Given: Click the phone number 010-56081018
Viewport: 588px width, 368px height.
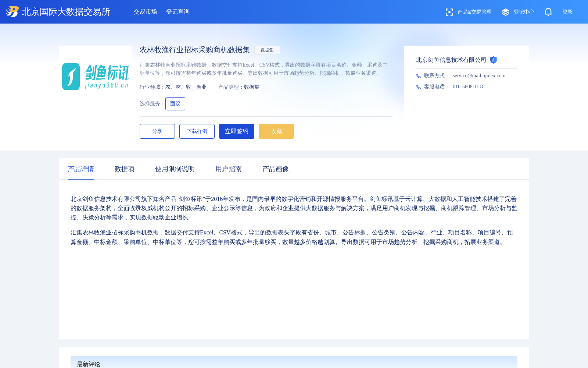Looking at the screenshot, I should pos(468,87).
